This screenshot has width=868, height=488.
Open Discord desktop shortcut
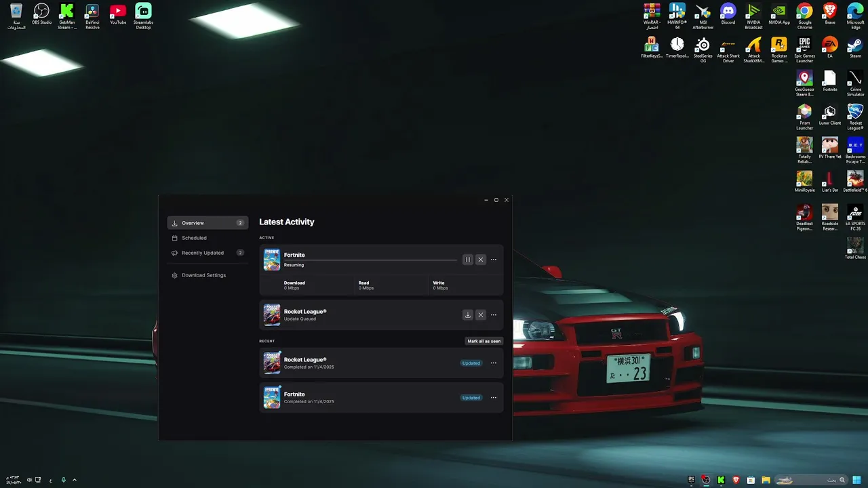(728, 14)
